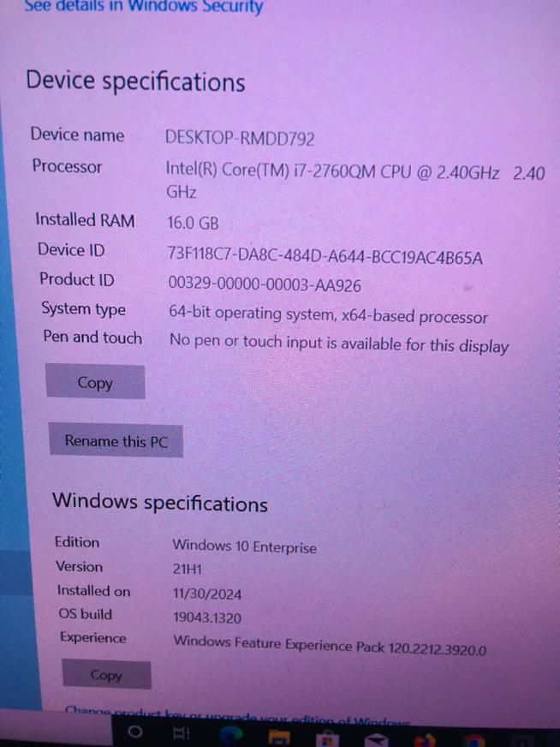Click the Product ID label
Viewport: 560px width, 747px height.
pos(77,279)
